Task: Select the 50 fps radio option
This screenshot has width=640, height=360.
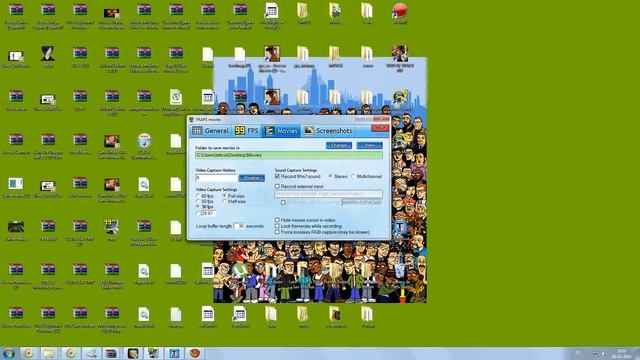Action: tap(198, 202)
